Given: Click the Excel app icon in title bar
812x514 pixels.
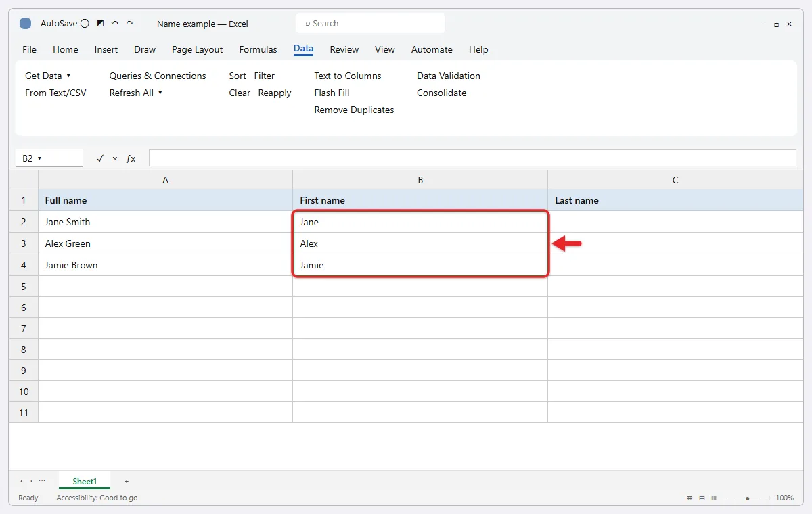Looking at the screenshot, I should click(x=26, y=24).
